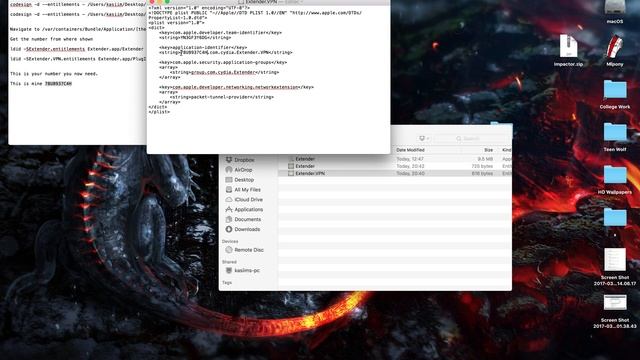Click the closing </plist> tag line
Image resolution: width=640 pixels, height=360 pixels.
point(159,112)
